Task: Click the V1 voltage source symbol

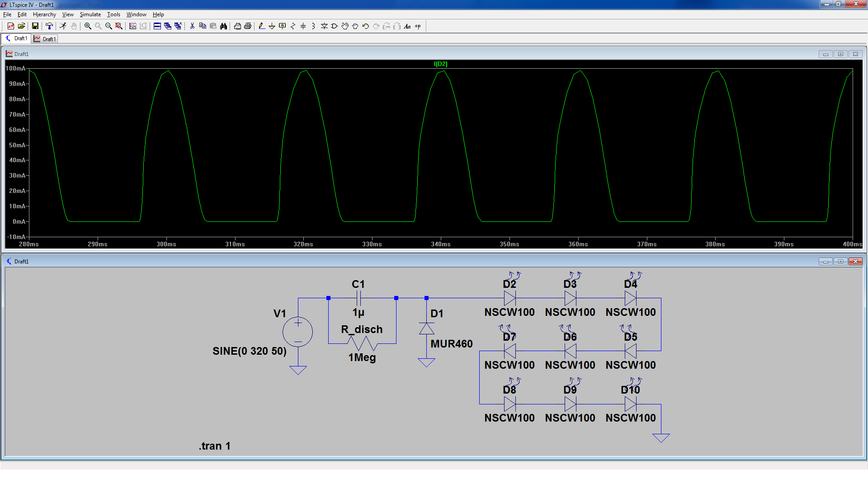Action: [297, 332]
